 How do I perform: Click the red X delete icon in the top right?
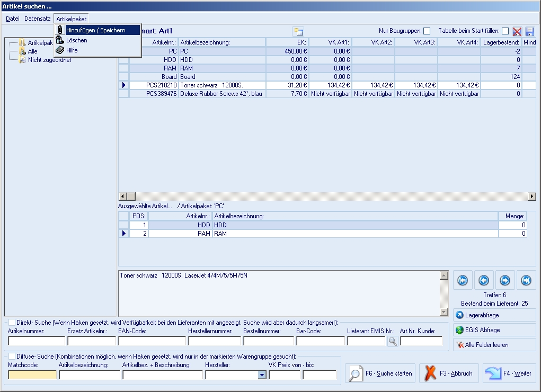point(517,31)
